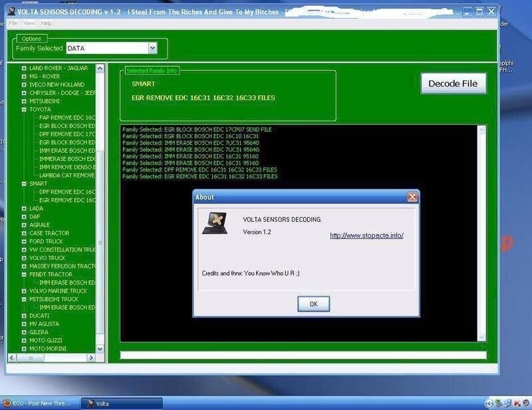Expand the MOTO MORINI node
Viewport: 532px width, 410px height.
click(24, 349)
